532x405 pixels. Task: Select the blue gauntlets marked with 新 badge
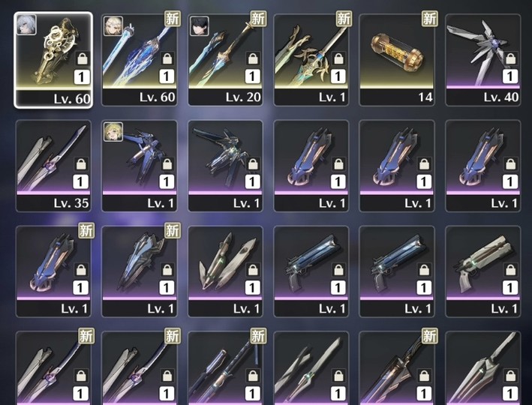point(53,271)
